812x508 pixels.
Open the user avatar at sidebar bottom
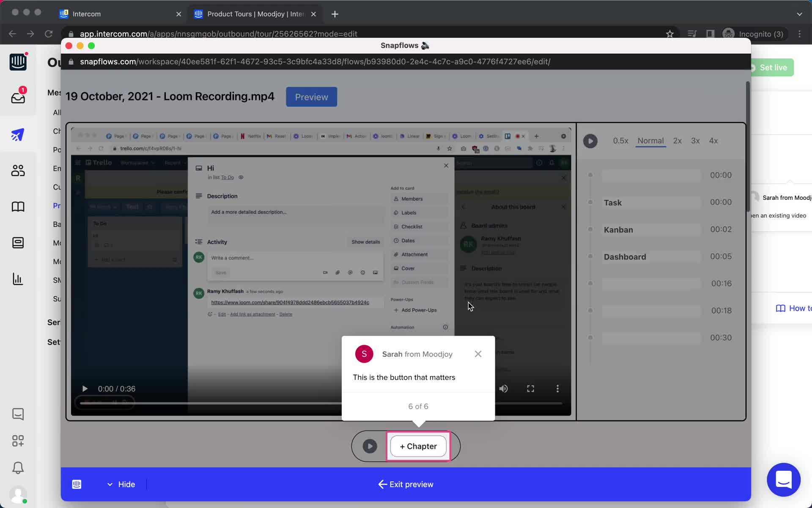[x=18, y=494]
